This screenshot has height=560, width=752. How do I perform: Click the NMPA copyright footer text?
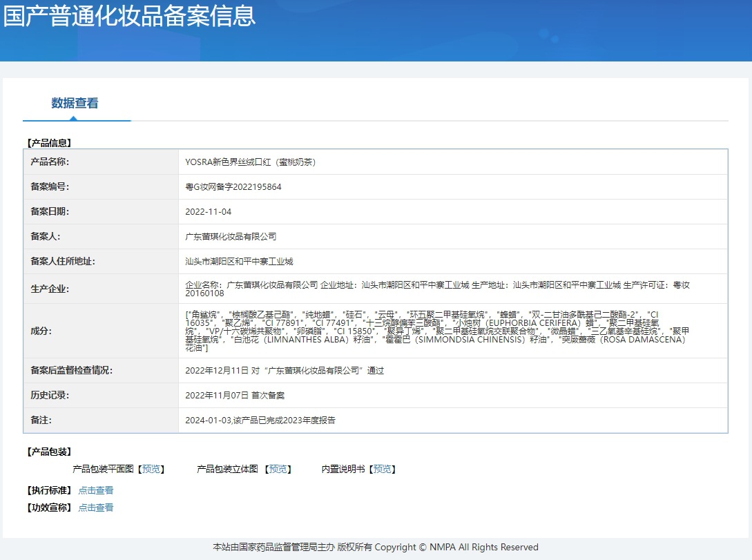pyautogui.click(x=376, y=548)
